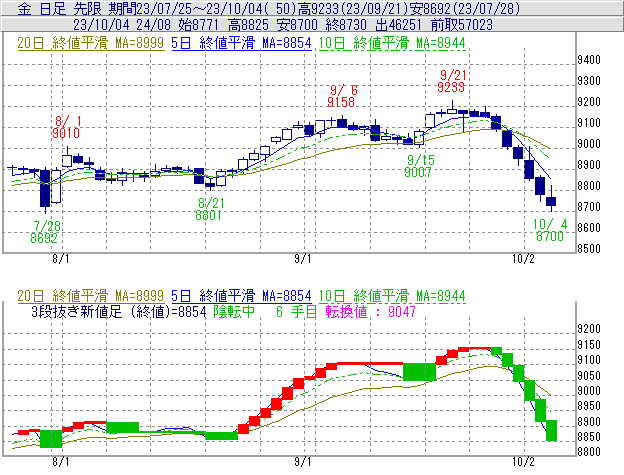
Task: Click the lowest green block ending the break chart
Action: point(551,430)
